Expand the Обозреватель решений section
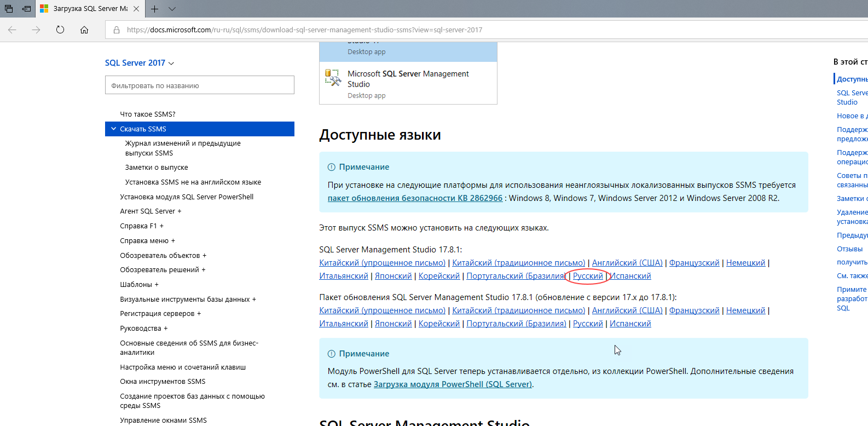This screenshot has height=426, width=868. [163, 269]
